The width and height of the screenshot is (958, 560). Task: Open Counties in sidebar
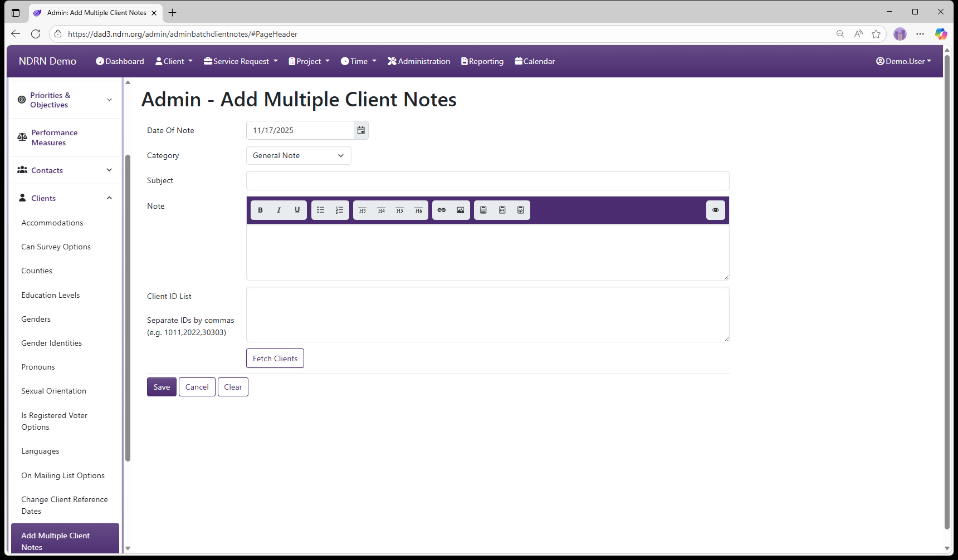coord(37,271)
